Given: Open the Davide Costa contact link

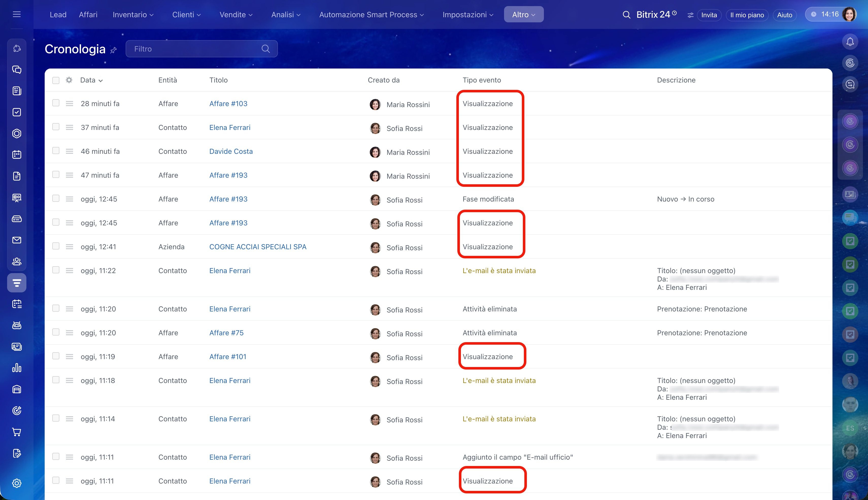Looking at the screenshot, I should pyautogui.click(x=231, y=152).
